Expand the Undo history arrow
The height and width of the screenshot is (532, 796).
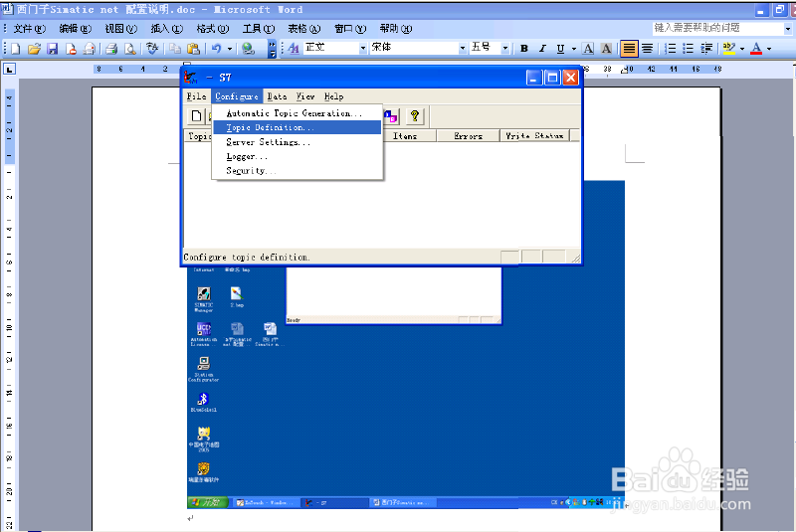(x=230, y=49)
